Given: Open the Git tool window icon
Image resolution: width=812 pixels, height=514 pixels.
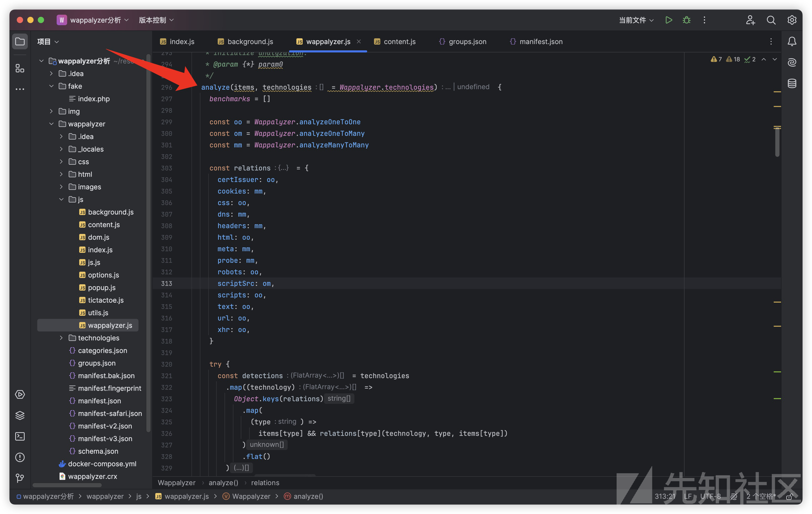Looking at the screenshot, I should [x=20, y=478].
